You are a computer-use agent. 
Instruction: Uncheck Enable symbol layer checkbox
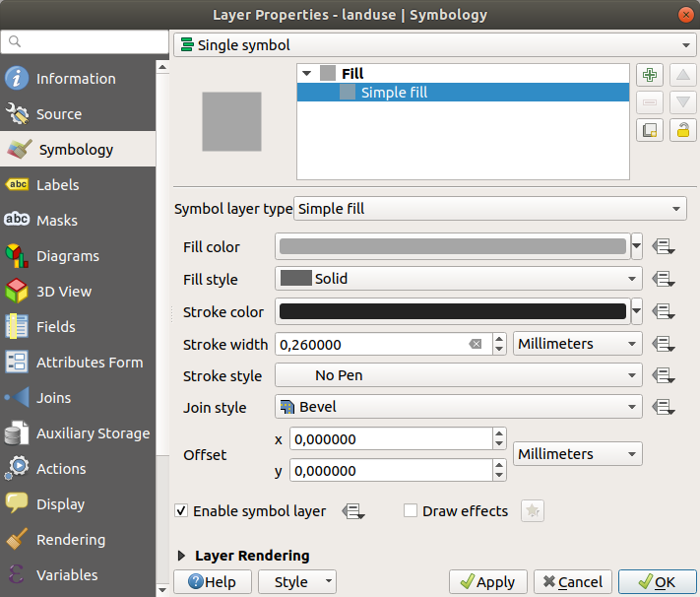tap(181, 511)
